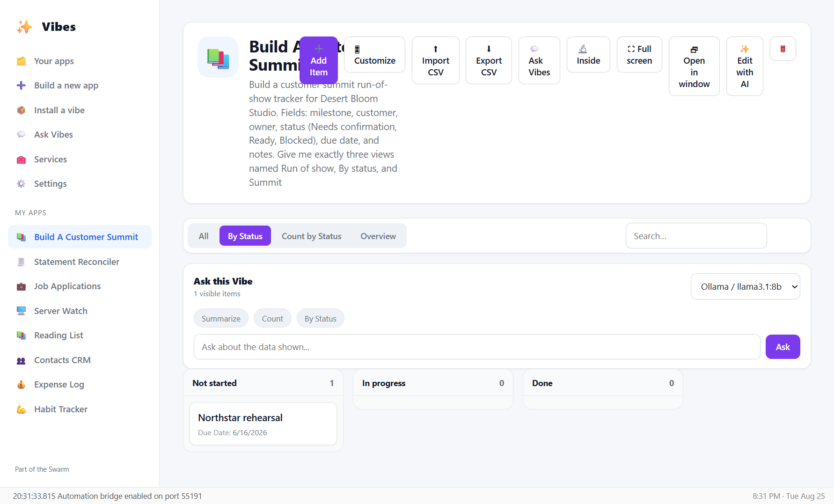Open the Northstar rehearsal card
This screenshot has width=834, height=504.
click(263, 424)
